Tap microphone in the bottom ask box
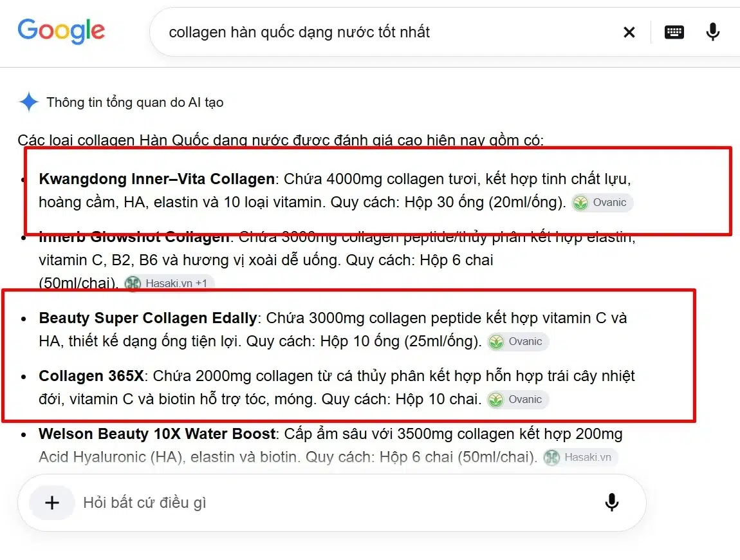Screen dimensions: 740x560 point(612,503)
